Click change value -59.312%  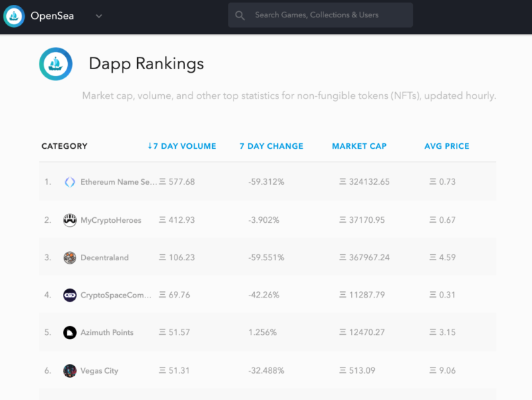[x=266, y=182]
